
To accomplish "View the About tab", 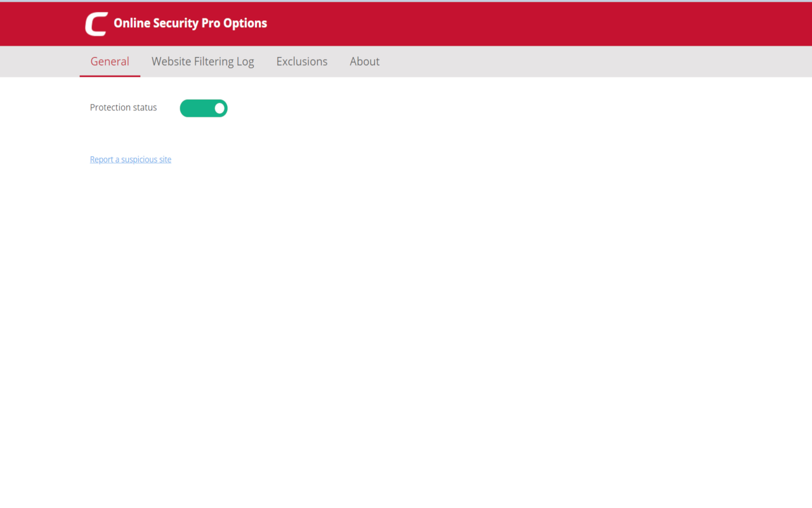I will 365,61.
